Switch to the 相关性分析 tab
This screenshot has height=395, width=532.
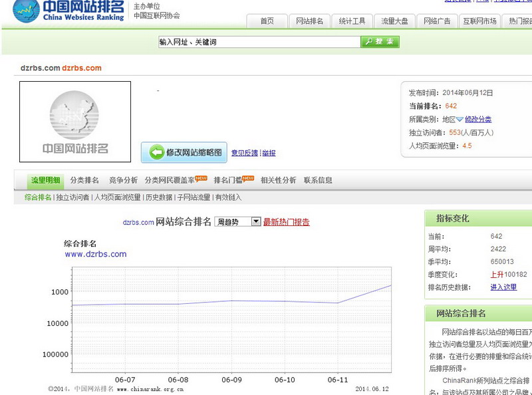coord(278,180)
